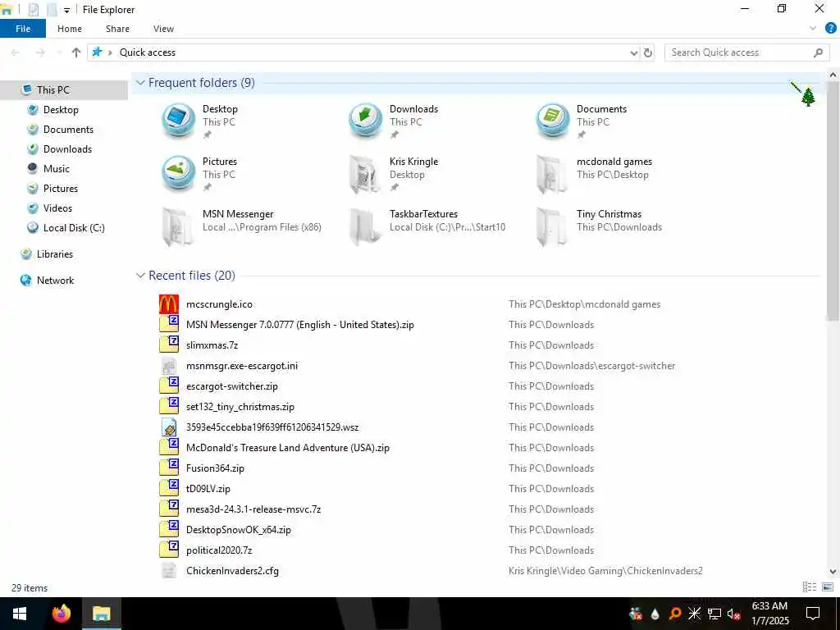The height and width of the screenshot is (630, 840).
Task: Select the msnmsgr.exe-escargot.ini file icon
Action: point(169,366)
